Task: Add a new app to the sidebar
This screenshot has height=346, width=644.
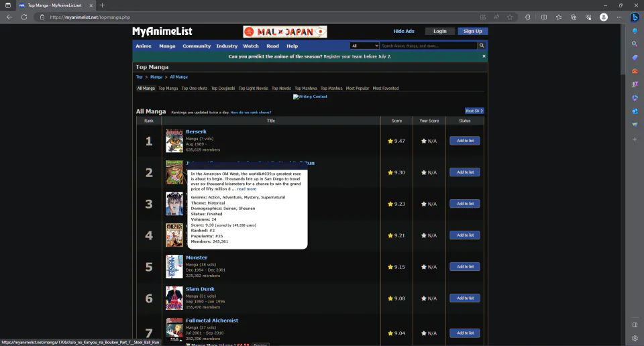Action: 635,139
